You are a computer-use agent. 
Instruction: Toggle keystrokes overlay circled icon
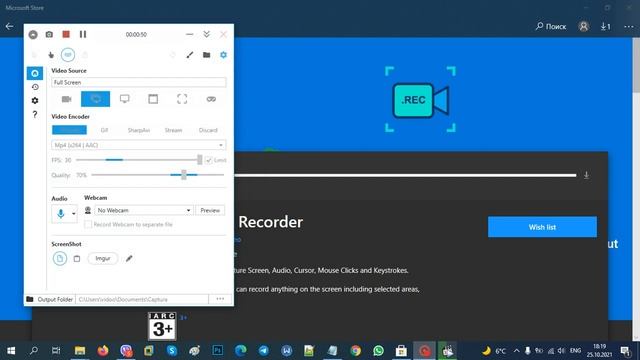[x=68, y=55]
